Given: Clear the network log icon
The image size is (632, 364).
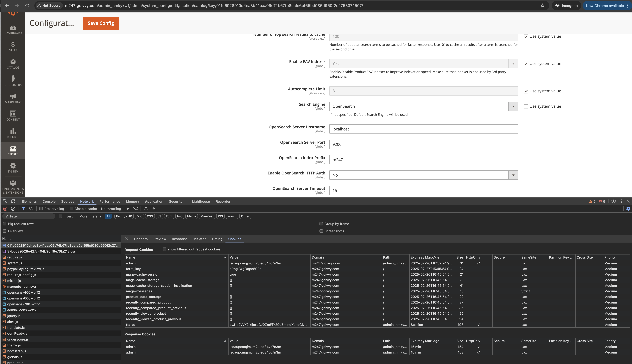Looking at the screenshot, I should point(13,209).
